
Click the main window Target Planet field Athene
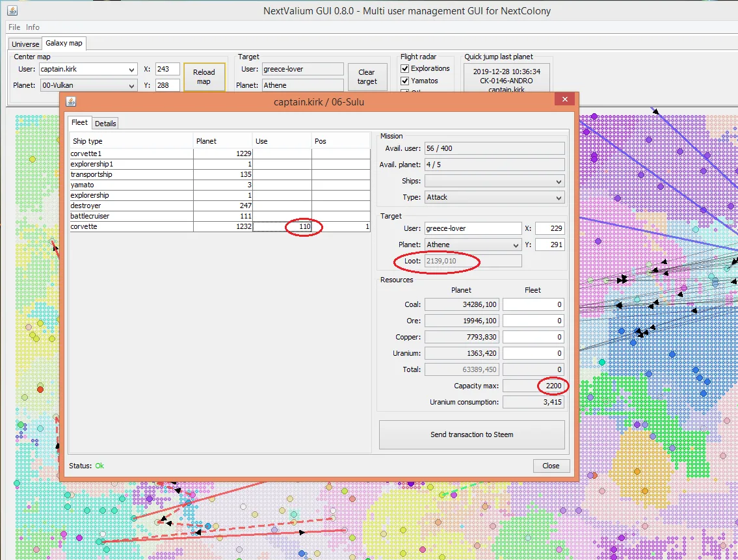302,86
